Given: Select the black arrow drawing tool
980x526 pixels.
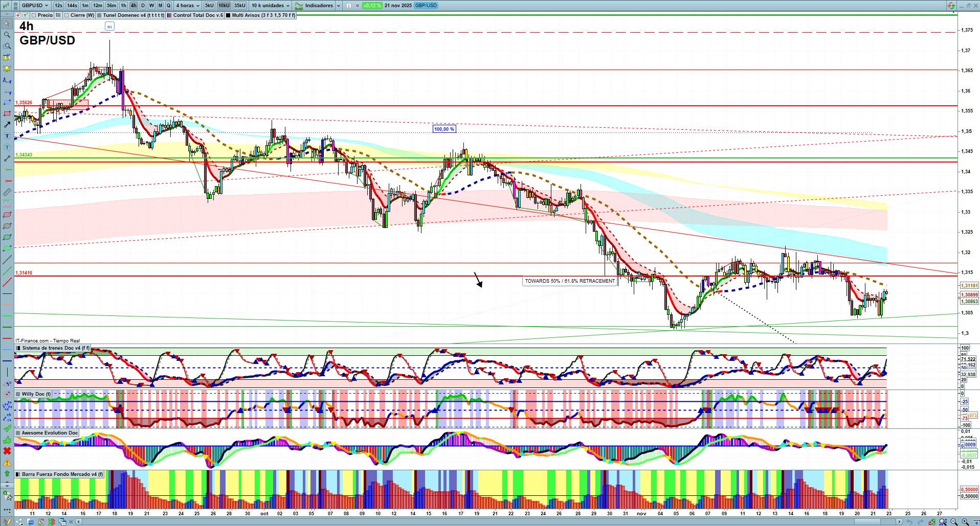Looking at the screenshot, I should [7, 125].
